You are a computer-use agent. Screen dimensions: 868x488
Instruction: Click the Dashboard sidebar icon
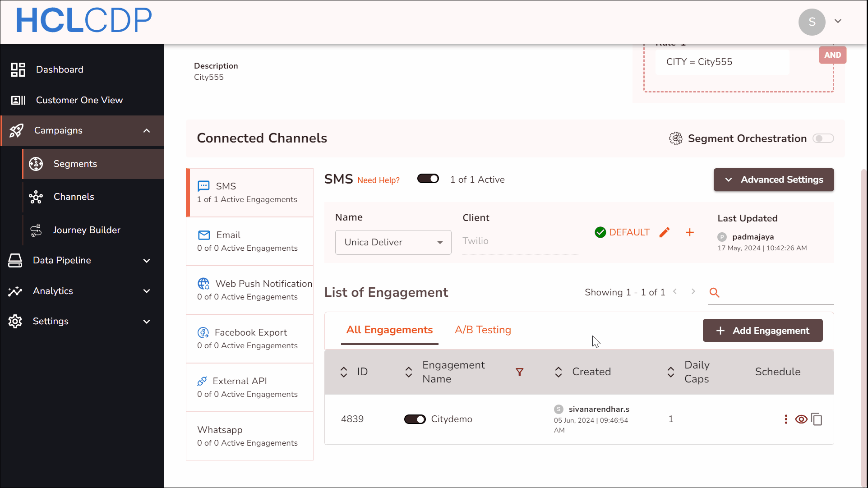click(x=18, y=69)
